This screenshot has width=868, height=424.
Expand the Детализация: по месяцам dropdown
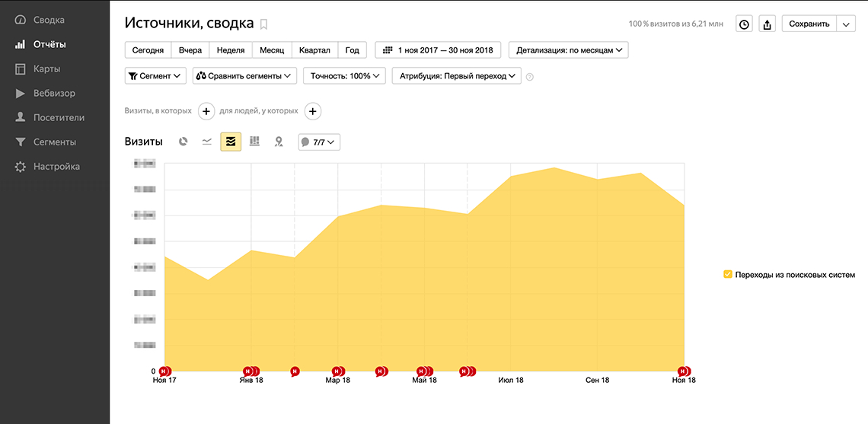coord(568,50)
